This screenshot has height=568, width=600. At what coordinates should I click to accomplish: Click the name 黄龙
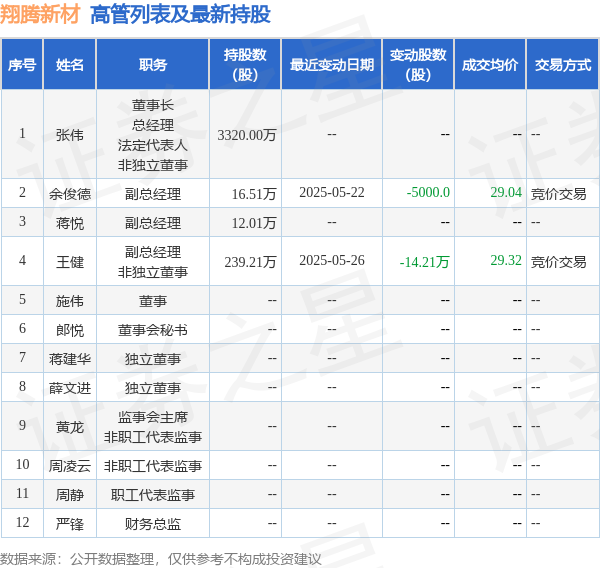coord(70,427)
